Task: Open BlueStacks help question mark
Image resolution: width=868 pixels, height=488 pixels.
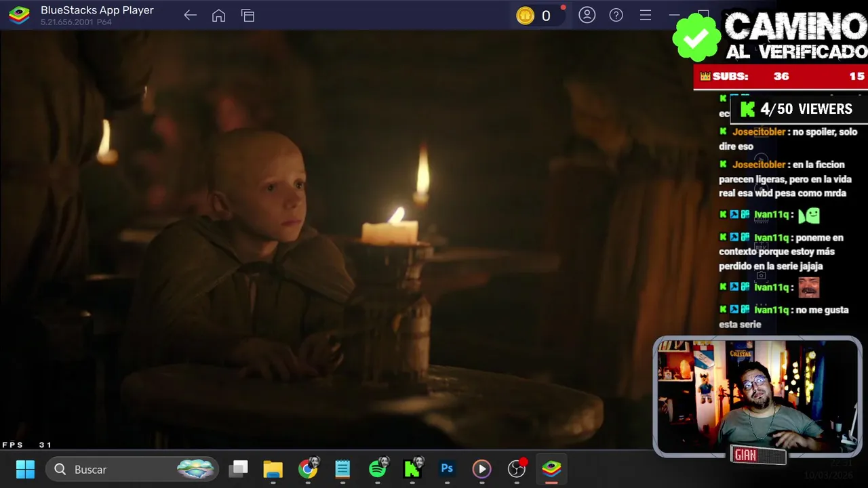Action: coord(616,15)
